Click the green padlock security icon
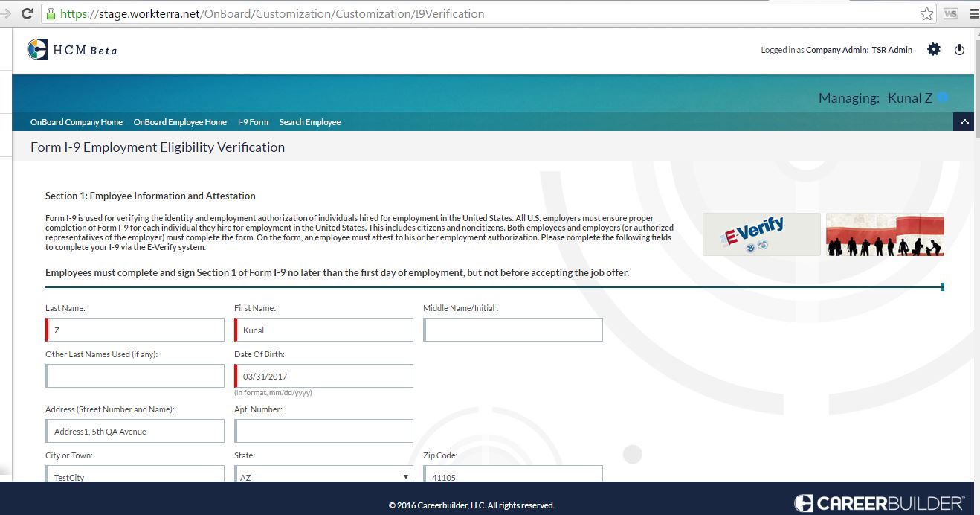The height and width of the screenshot is (515, 980). 51,13
